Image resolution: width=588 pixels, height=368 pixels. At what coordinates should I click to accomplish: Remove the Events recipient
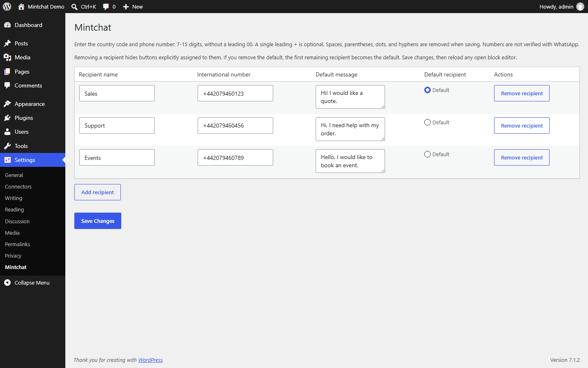pyautogui.click(x=522, y=157)
